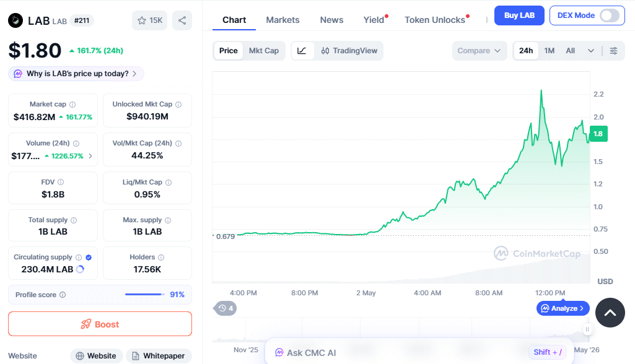Click the chart range slider handle
Image resolution: width=635 pixels, height=364 pixels.
[587, 329]
